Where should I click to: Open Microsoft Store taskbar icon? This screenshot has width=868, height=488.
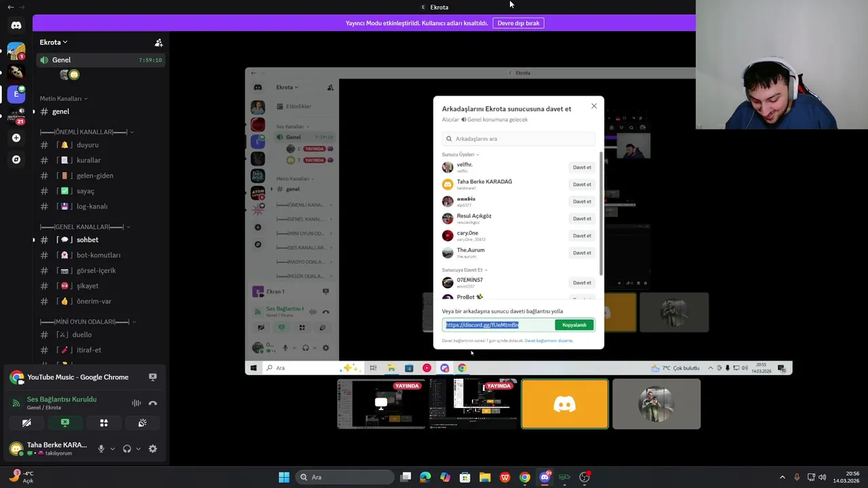coord(465,477)
